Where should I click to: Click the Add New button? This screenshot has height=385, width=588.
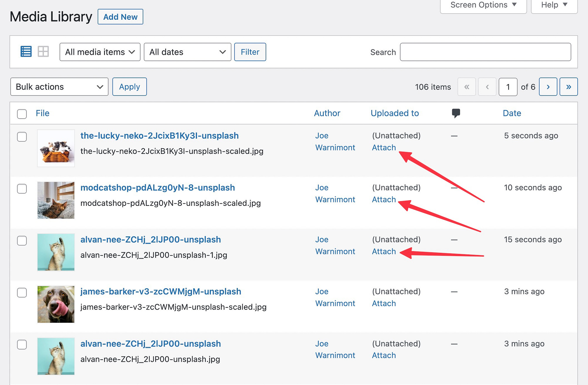(120, 17)
